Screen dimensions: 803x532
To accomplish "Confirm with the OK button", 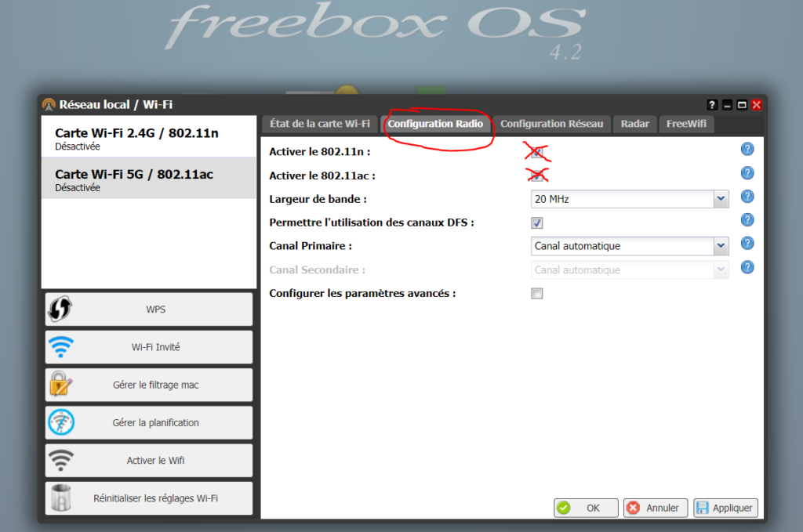I will 586,508.
